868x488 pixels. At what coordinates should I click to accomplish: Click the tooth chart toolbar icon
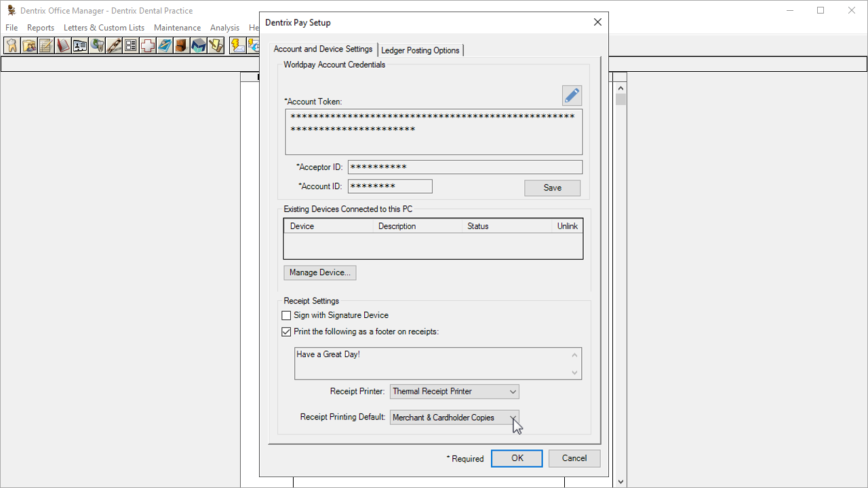tap(12, 45)
